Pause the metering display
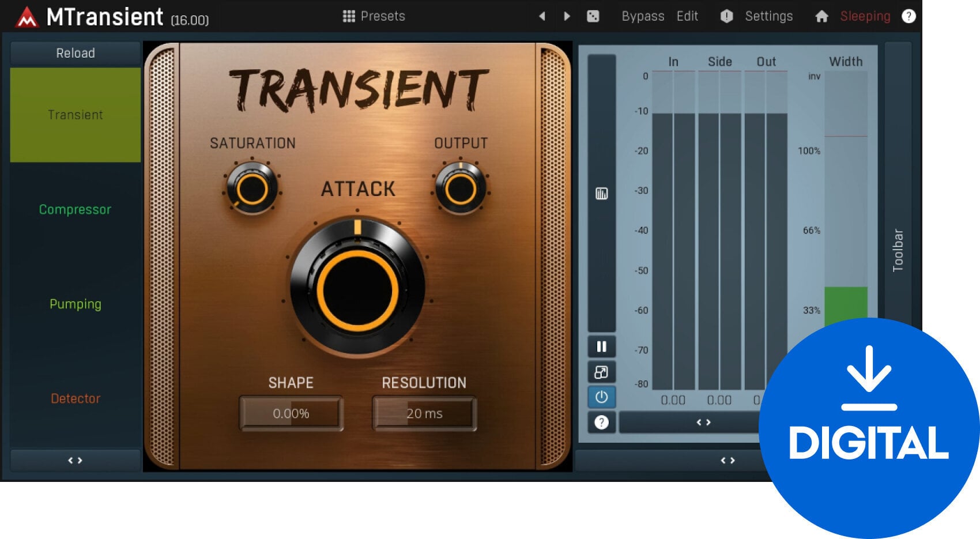Image resolution: width=980 pixels, height=539 pixels. pyautogui.click(x=601, y=346)
